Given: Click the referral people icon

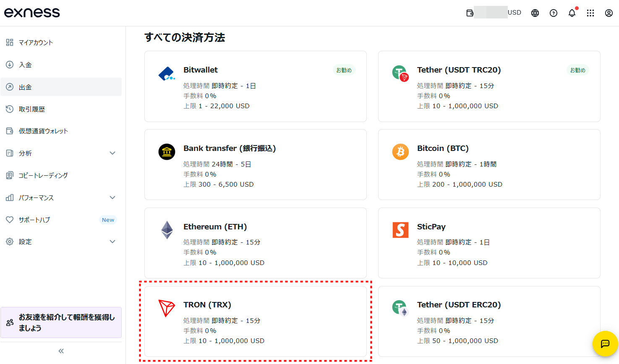Looking at the screenshot, I should coord(10,322).
